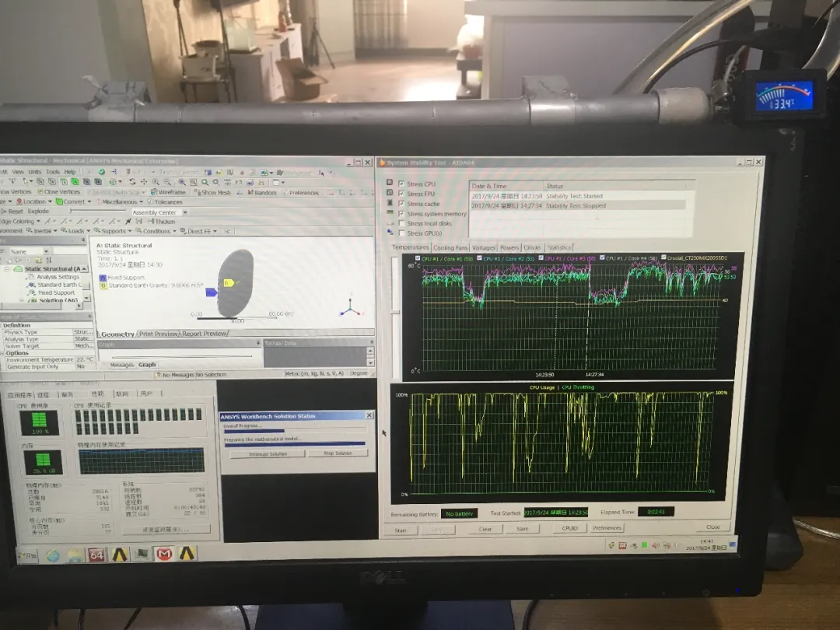Enable Stress GPU(s) checkbox

tap(401, 233)
